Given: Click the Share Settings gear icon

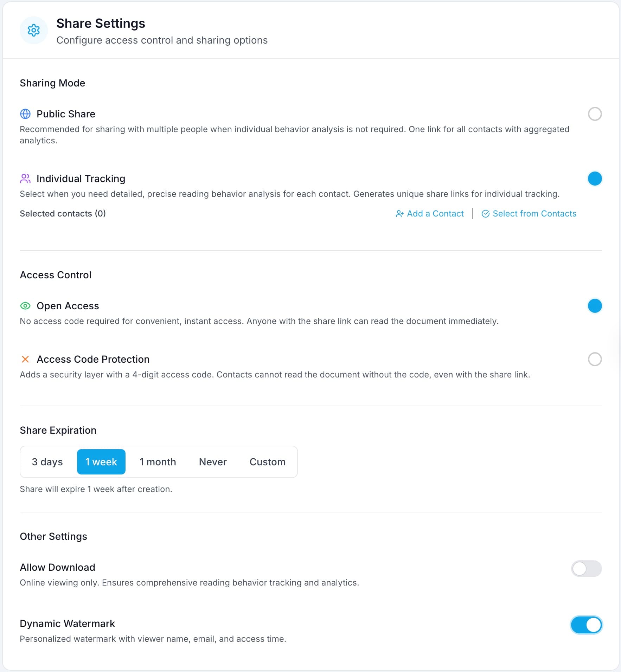Looking at the screenshot, I should click(x=34, y=30).
